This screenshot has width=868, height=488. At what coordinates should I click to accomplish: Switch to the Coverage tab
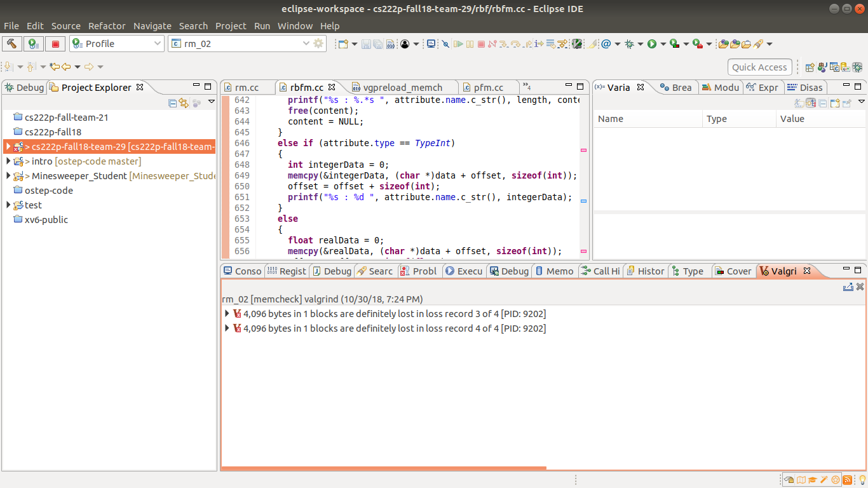[733, 271]
